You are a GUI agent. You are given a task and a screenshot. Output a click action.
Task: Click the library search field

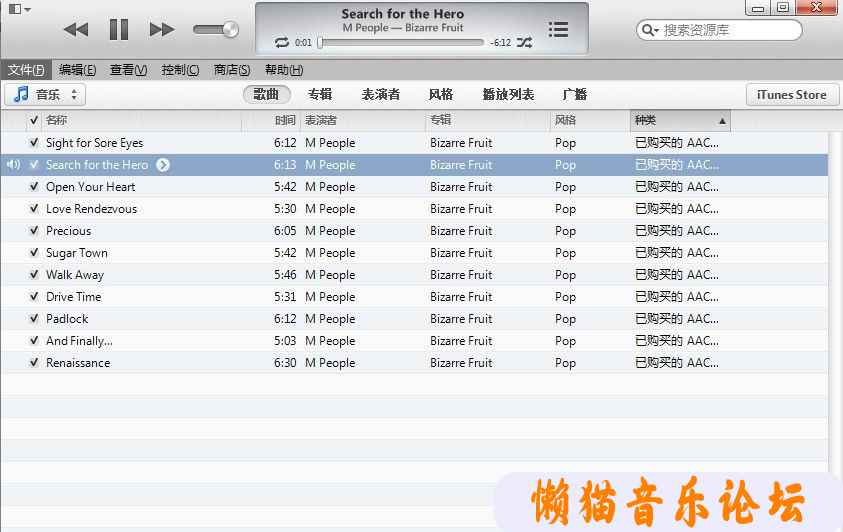tap(719, 30)
